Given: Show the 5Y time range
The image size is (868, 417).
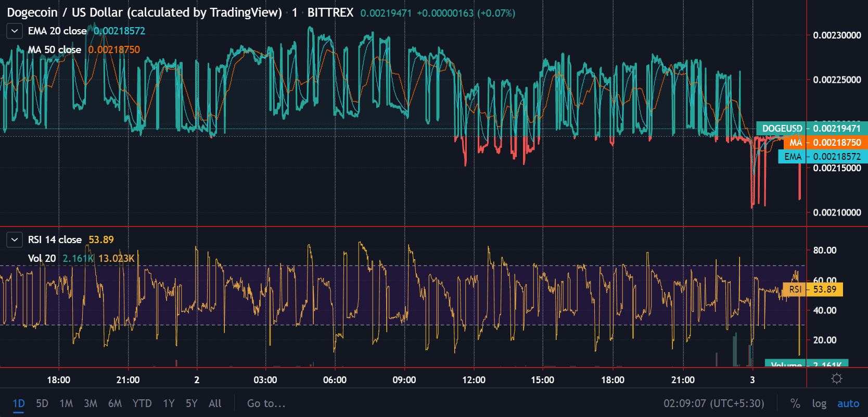Looking at the screenshot, I should tap(192, 403).
